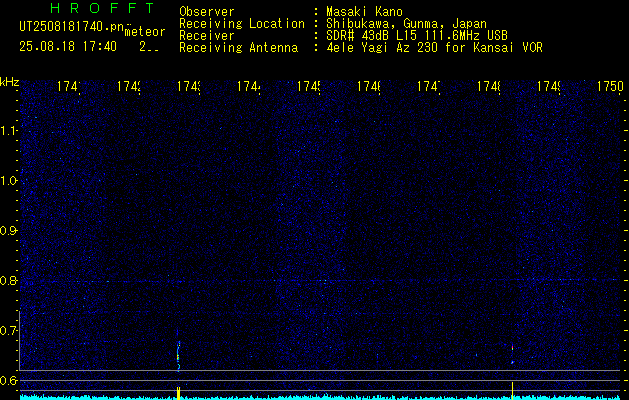Click the Receiver label
This screenshot has width=629, height=400.
coord(207,36)
